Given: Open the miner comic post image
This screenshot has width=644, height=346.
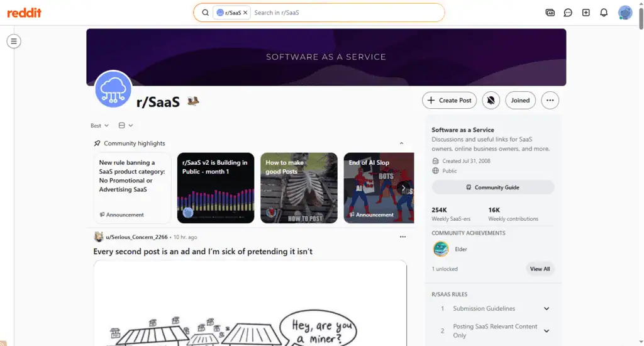Looking at the screenshot, I should point(250,303).
